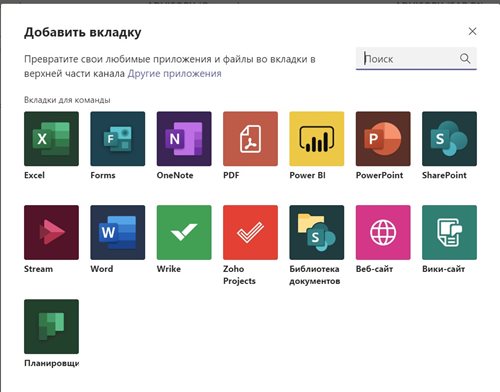Click the SharePoint caption text
The image size is (500, 392).
coord(444,175)
